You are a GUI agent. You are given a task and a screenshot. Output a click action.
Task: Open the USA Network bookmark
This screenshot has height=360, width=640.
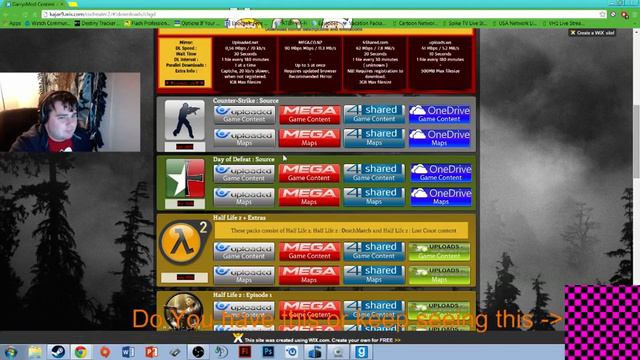point(514,23)
